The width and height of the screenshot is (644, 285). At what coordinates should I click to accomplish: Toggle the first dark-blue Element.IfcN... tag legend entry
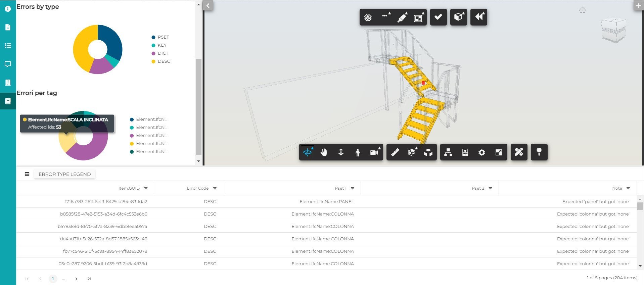tap(149, 120)
